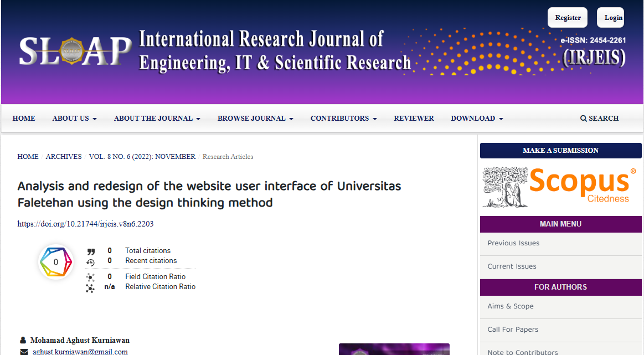
Task: Click the SLOAP logo in the header
Action: 75,52
